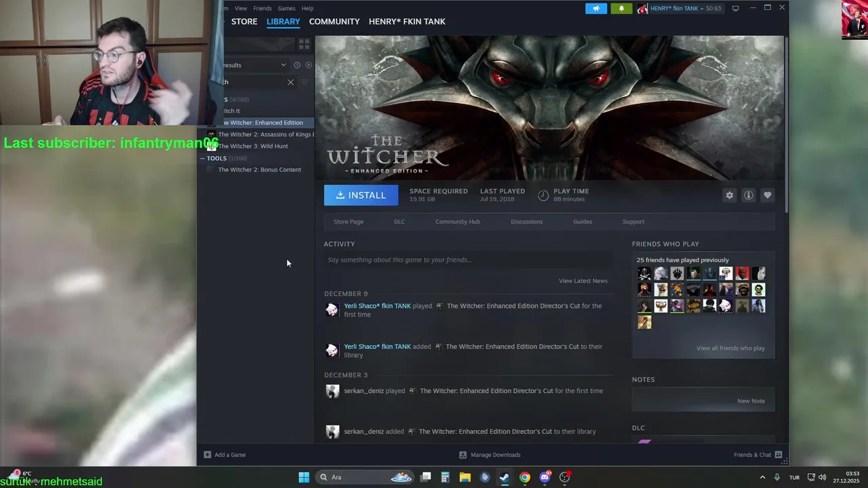Click the Add a Game plus icon
Screen dimensions: 868x488
(208, 455)
